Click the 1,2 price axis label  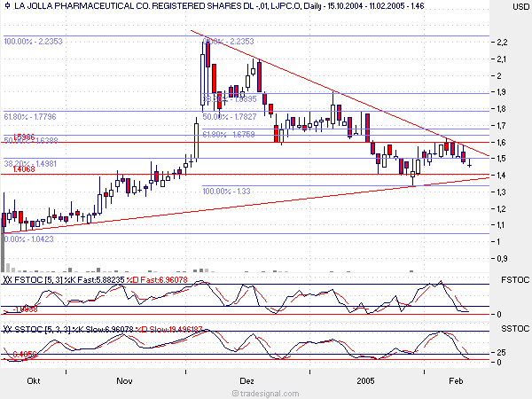(x=502, y=209)
